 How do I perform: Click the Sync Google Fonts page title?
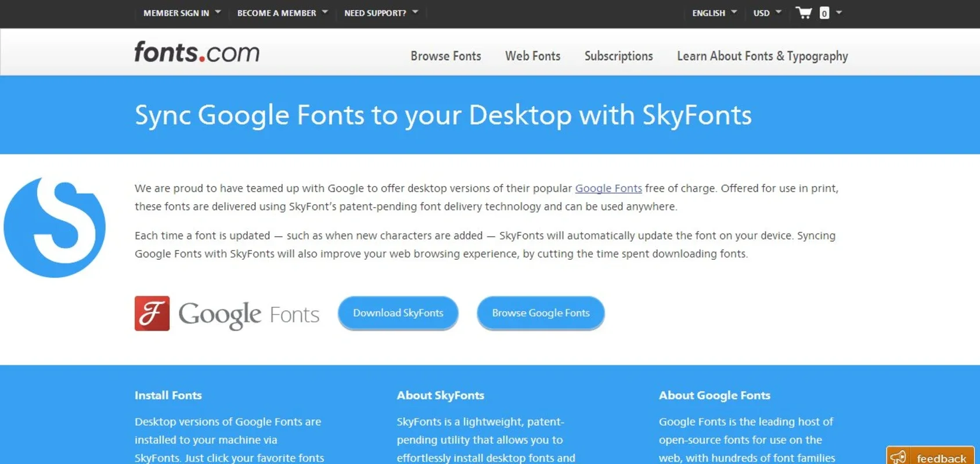click(x=443, y=115)
